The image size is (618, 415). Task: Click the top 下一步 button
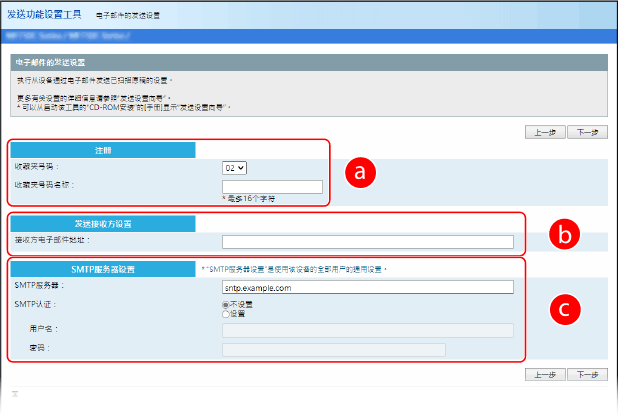[587, 132]
